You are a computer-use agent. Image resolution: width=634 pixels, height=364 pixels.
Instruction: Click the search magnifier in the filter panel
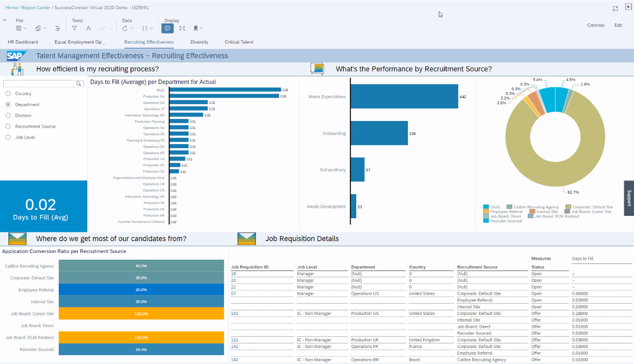(x=78, y=83)
